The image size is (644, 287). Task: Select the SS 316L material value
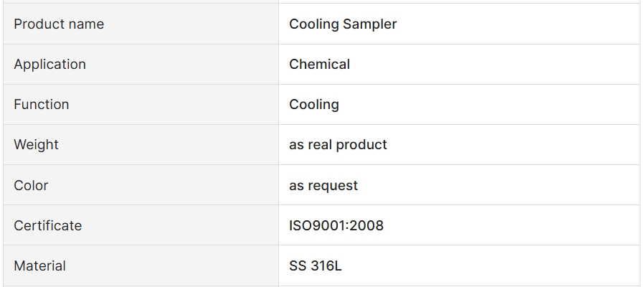pos(315,265)
